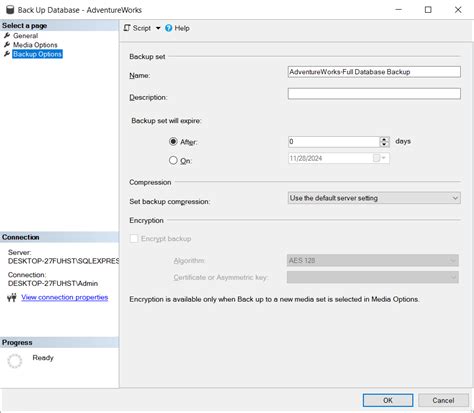
Task: Click the Encryption availability note text
Action: (274, 299)
